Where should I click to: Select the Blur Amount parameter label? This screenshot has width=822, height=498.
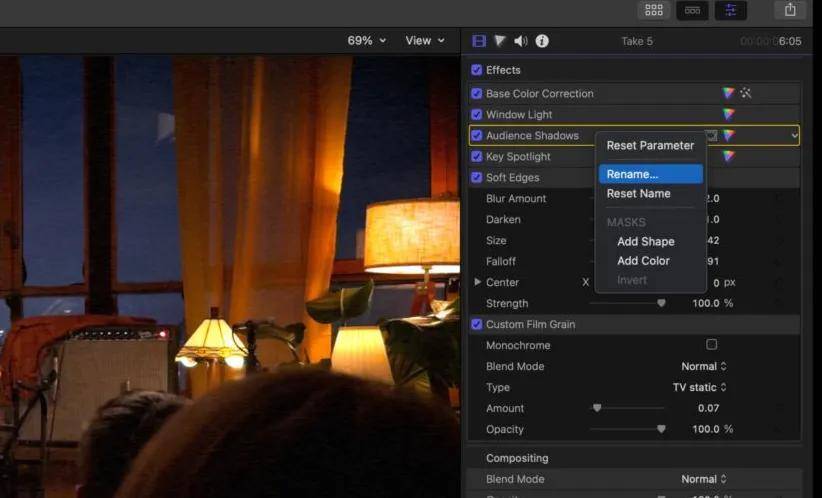tap(516, 199)
